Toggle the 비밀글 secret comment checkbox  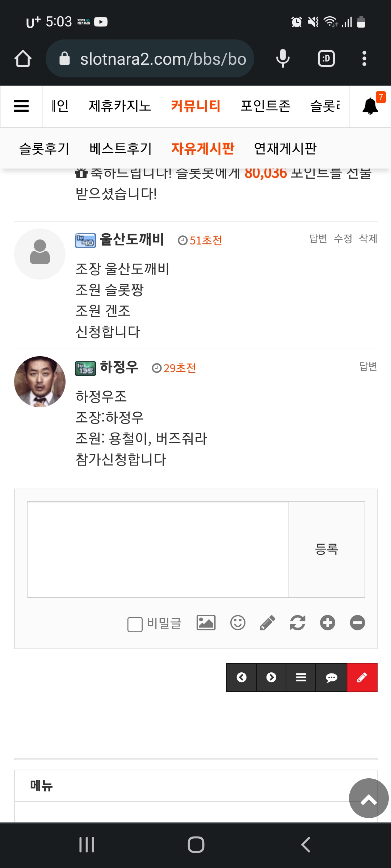pyautogui.click(x=135, y=625)
